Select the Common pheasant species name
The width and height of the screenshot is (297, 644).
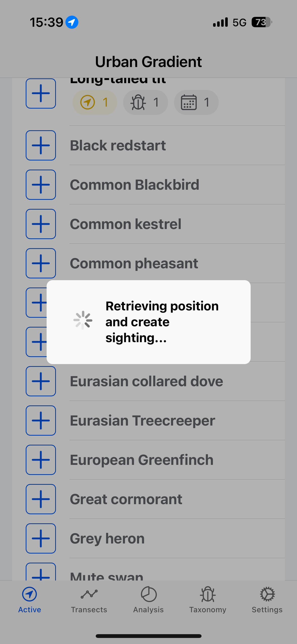(134, 263)
